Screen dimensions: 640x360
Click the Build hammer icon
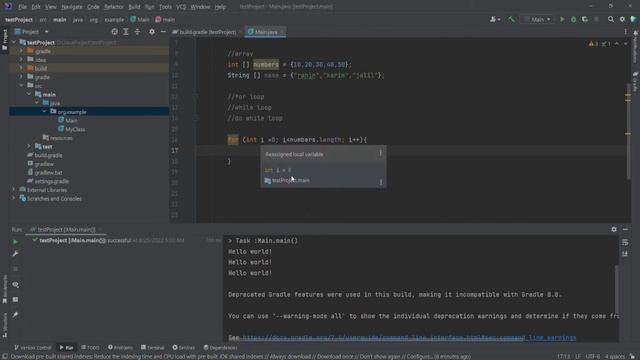pos(511,19)
